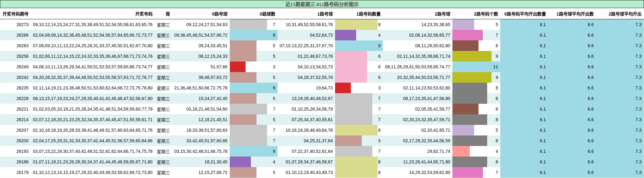Click the 7.3 average in row 26179
The height and width of the screenshot is (178, 644).
point(638,172)
